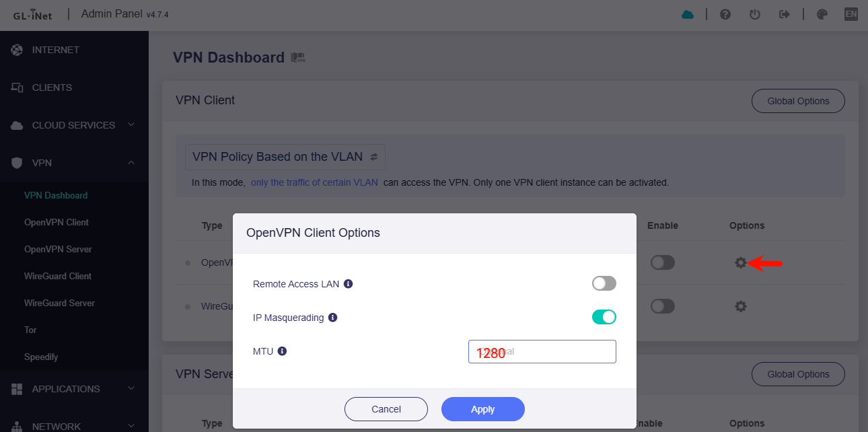Click the EN language icon

coord(851,14)
